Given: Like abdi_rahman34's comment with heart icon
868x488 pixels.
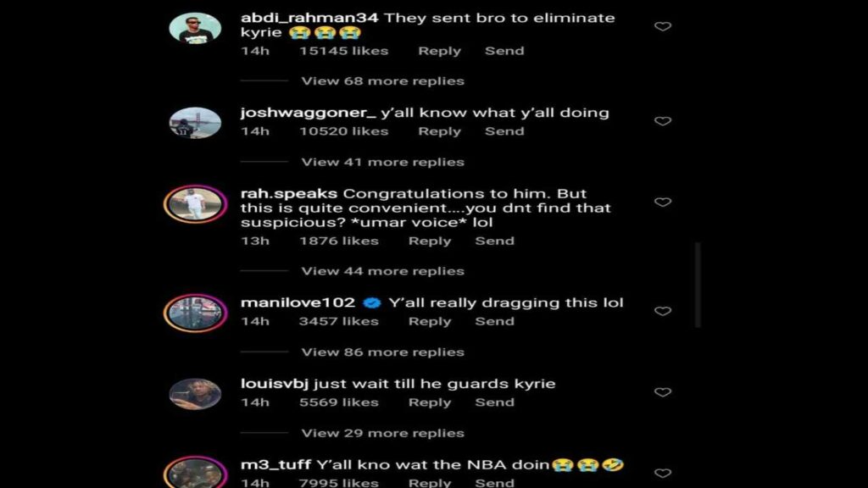Looking at the screenshot, I should [x=663, y=26].
